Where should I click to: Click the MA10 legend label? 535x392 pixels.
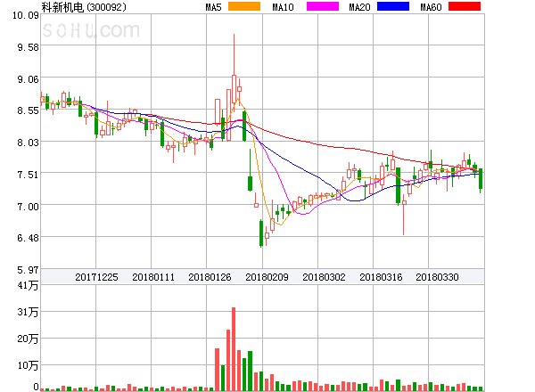coord(283,7)
